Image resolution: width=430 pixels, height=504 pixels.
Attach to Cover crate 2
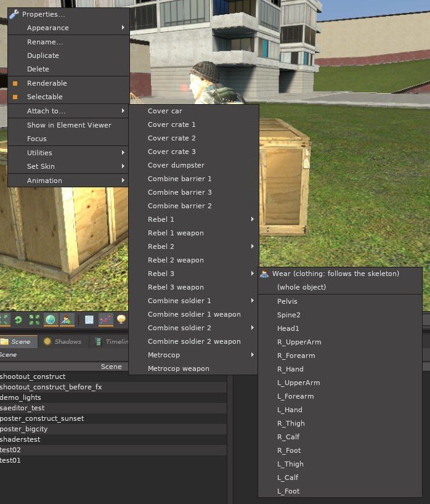[194, 138]
